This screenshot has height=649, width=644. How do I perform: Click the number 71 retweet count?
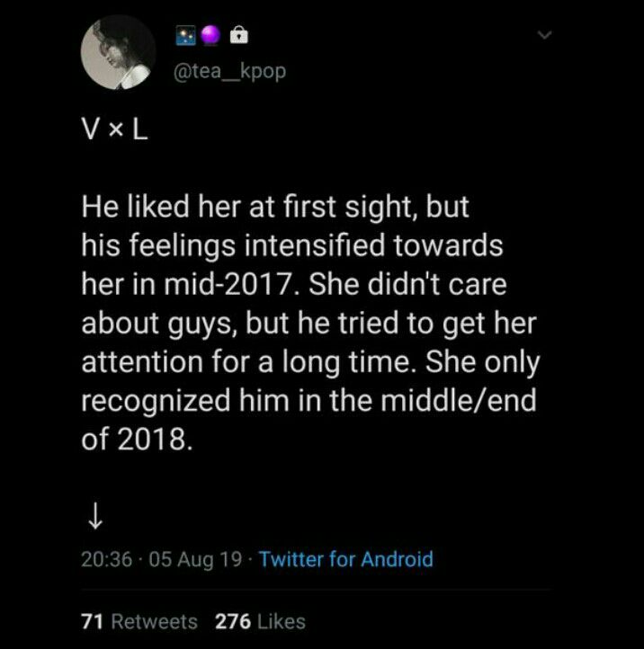[92, 621]
